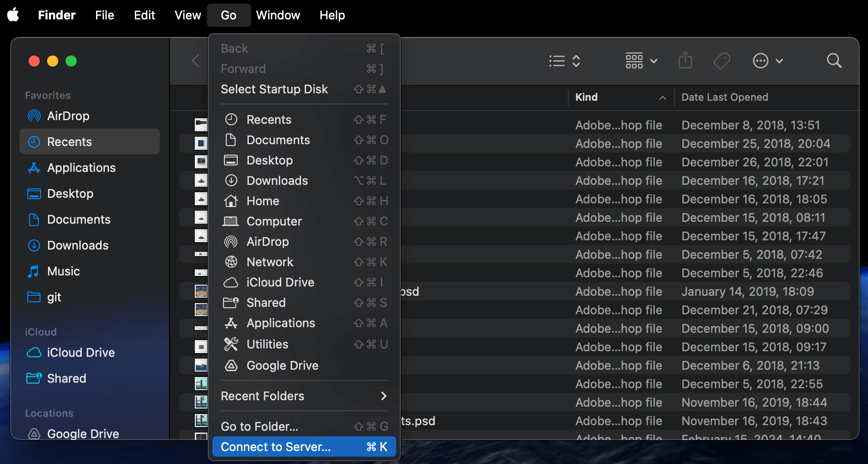The height and width of the screenshot is (464, 868).
Task: Select file opened December 21, 2018, 07:29
Action: pos(515,310)
